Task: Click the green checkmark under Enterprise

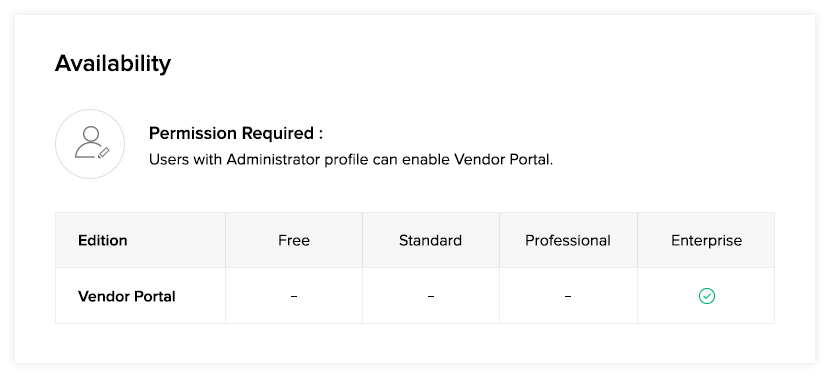Action: pyautogui.click(x=707, y=296)
